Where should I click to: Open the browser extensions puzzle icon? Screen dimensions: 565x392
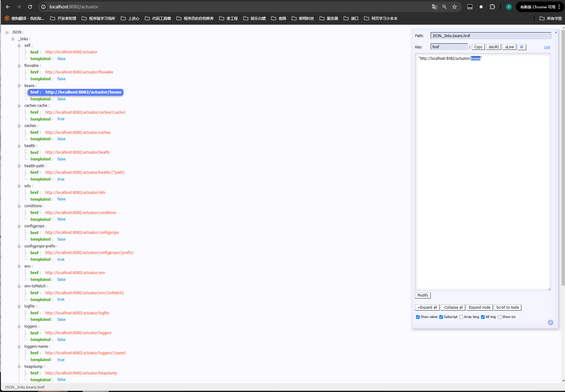pos(492,7)
